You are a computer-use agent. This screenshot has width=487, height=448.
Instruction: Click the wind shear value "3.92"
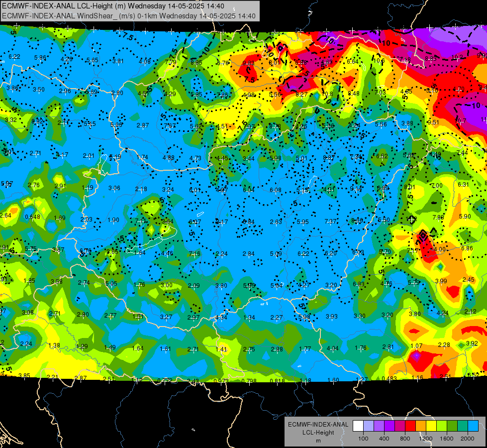472,343
